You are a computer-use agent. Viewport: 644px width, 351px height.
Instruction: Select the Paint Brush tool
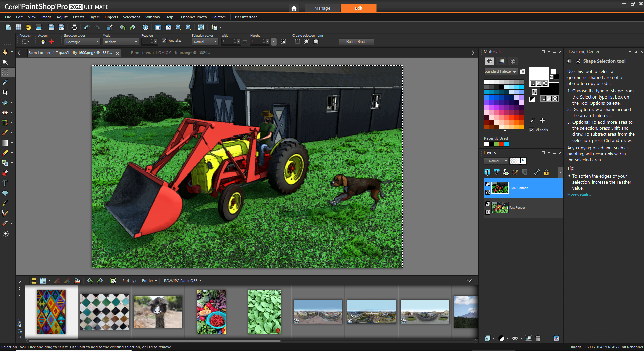tap(5, 132)
